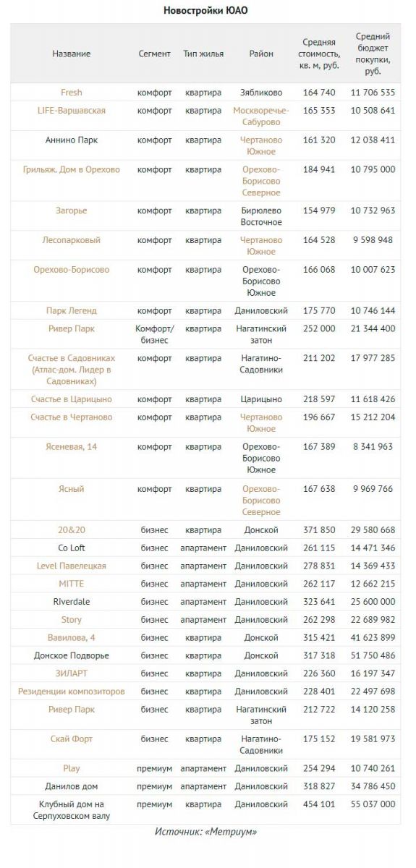Follow the Ясный complex link

tap(71, 489)
